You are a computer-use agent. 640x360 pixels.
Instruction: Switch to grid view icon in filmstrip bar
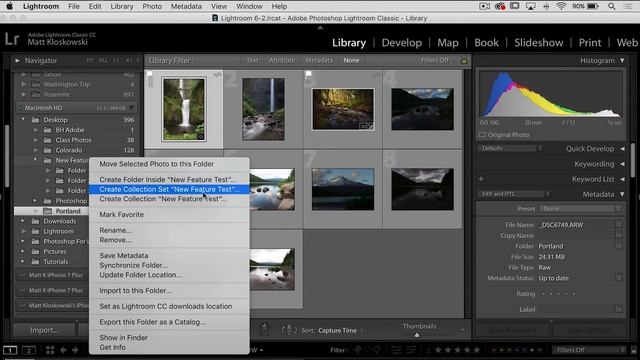(x=50, y=350)
